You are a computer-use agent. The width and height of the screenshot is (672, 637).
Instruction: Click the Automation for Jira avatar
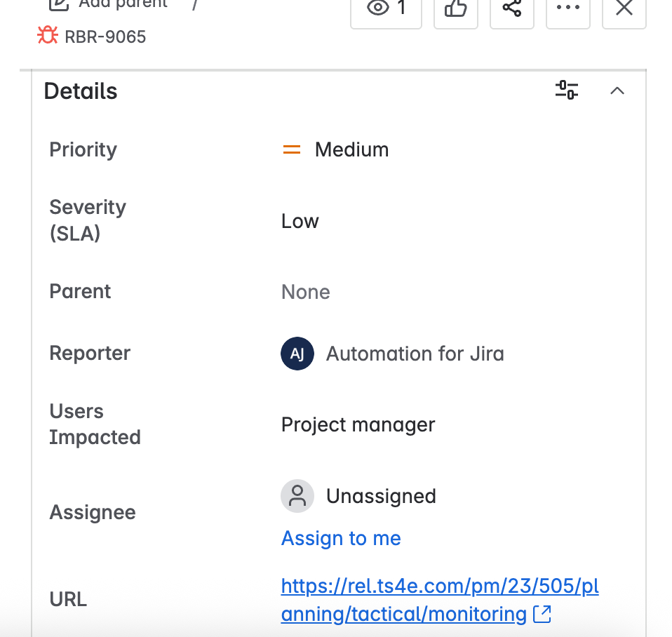pos(297,354)
